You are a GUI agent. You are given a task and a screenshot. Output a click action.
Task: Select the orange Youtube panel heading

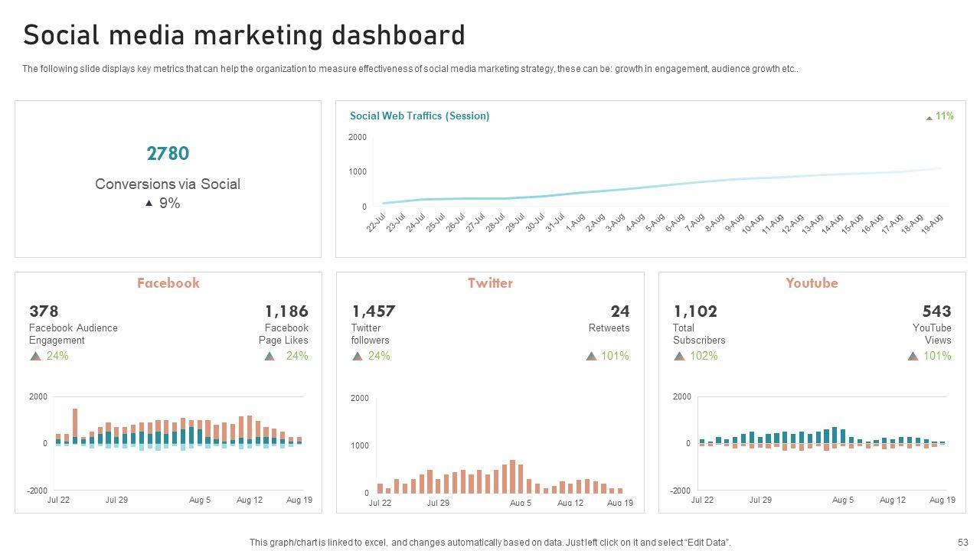click(x=812, y=283)
